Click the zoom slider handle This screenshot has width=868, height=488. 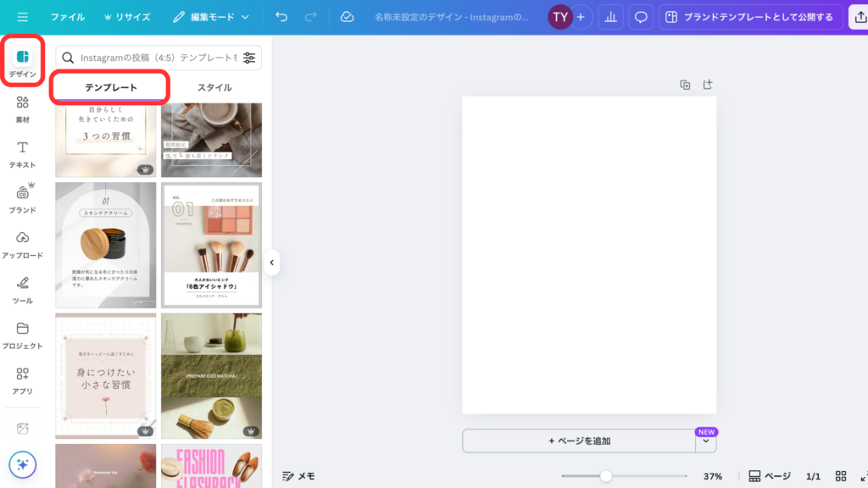(606, 476)
